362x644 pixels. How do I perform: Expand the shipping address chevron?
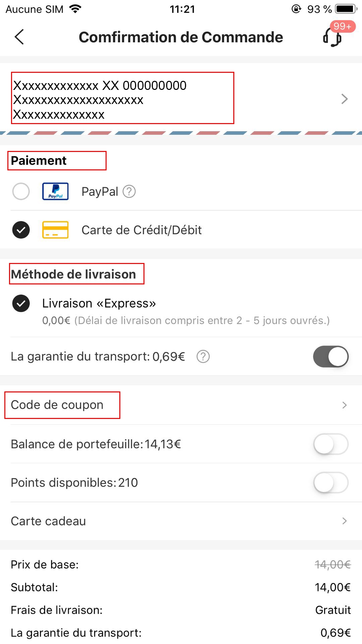344,99
